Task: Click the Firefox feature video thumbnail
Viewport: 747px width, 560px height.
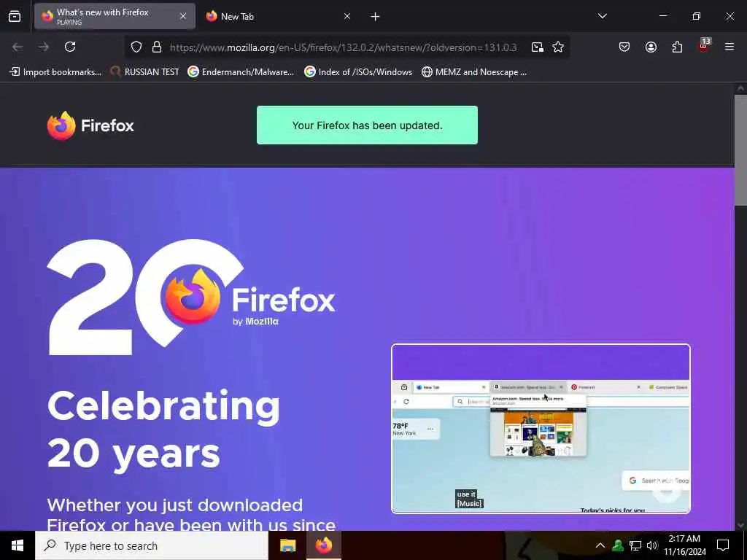Action: point(541,429)
